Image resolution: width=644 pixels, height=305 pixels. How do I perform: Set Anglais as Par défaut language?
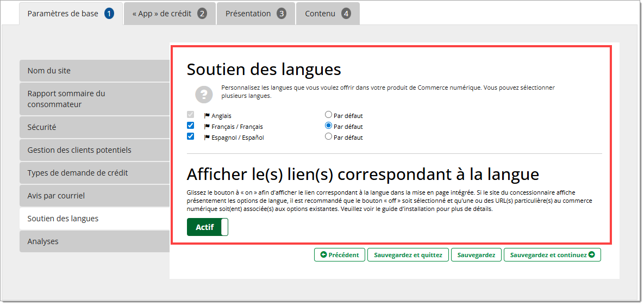(x=328, y=115)
